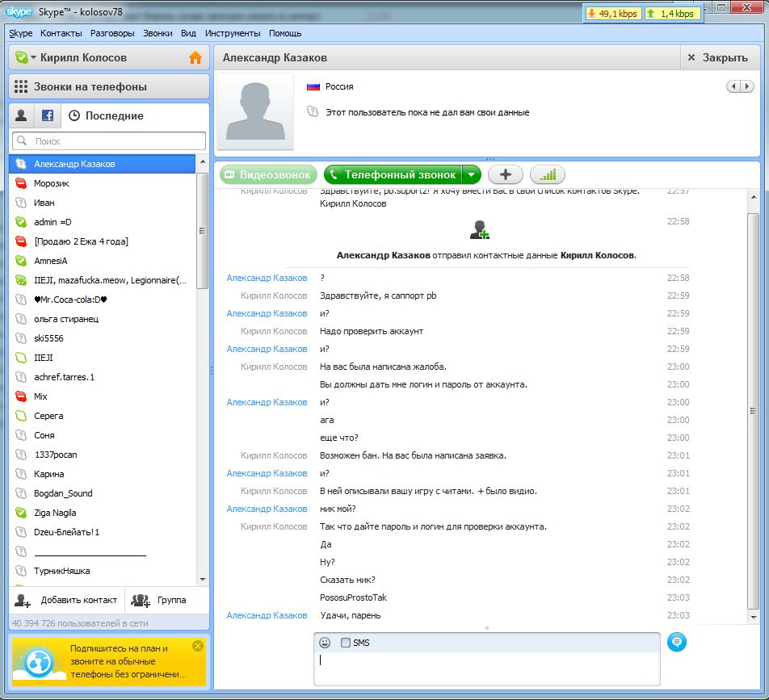This screenshot has width=769, height=700.
Task: Open the Звонки menu
Action: (158, 33)
